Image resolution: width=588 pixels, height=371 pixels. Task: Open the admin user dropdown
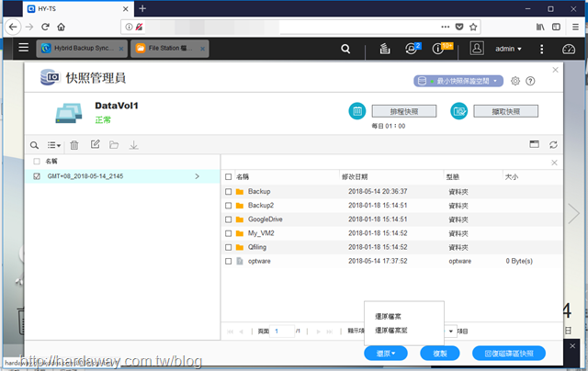508,49
